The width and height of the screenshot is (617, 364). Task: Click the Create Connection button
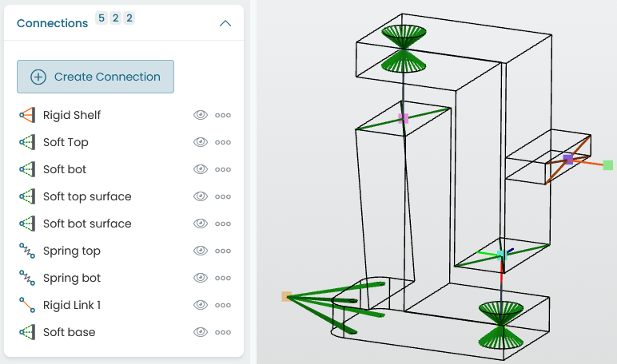pyautogui.click(x=95, y=77)
